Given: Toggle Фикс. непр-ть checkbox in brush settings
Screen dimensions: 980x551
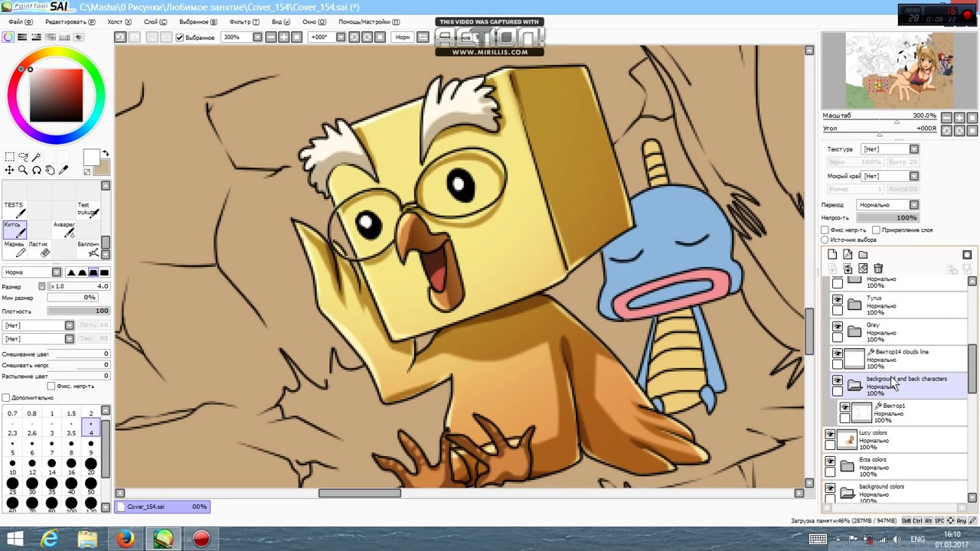Looking at the screenshot, I should 51,386.
